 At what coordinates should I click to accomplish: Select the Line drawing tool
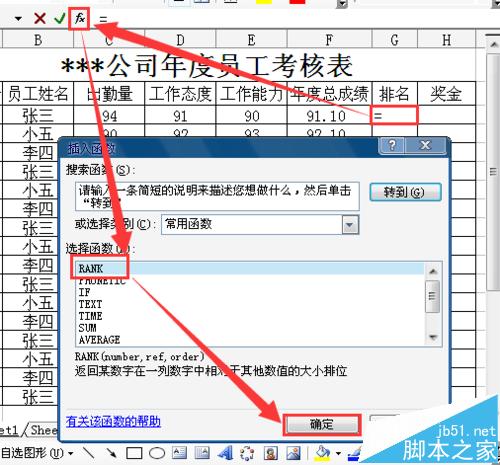pyautogui.click(x=88, y=452)
